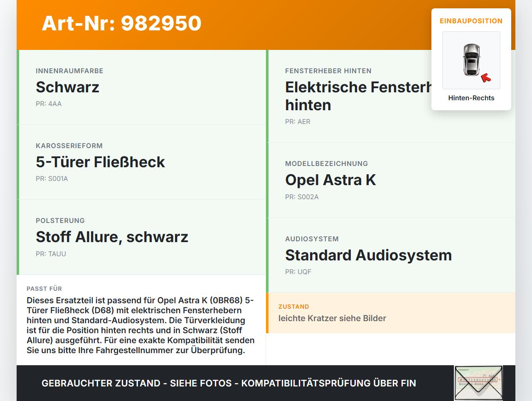Click the 'KAROSSERIEFORM' label
Image resolution: width=532 pixels, height=401 pixels.
[69, 146]
